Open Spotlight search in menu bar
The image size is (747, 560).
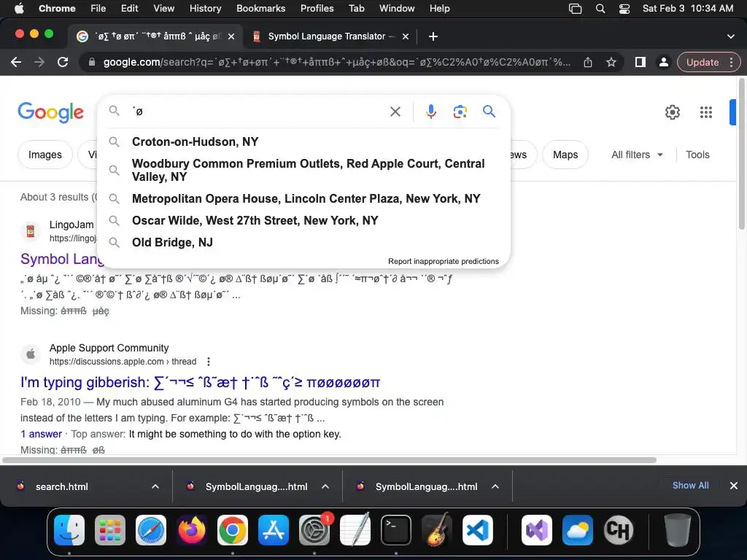click(600, 9)
